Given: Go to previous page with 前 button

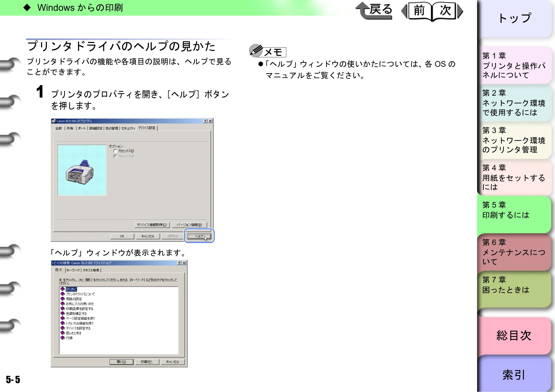Looking at the screenshot, I should pyautogui.click(x=417, y=11).
